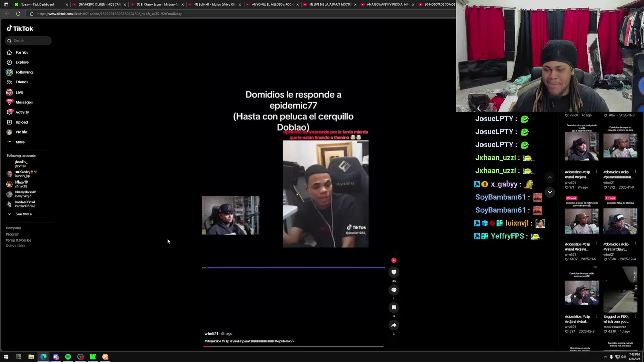The image size is (644, 362).
Task: Open the green Kick app in the taskbar
Action: click(93, 357)
